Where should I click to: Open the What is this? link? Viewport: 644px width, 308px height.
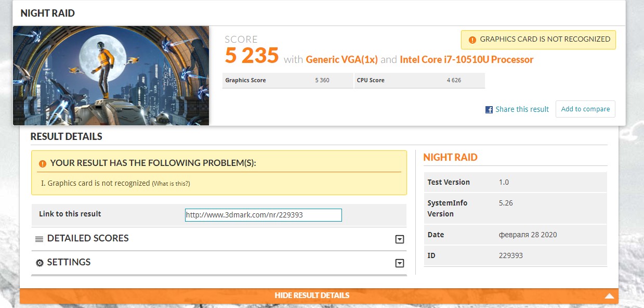pyautogui.click(x=171, y=184)
